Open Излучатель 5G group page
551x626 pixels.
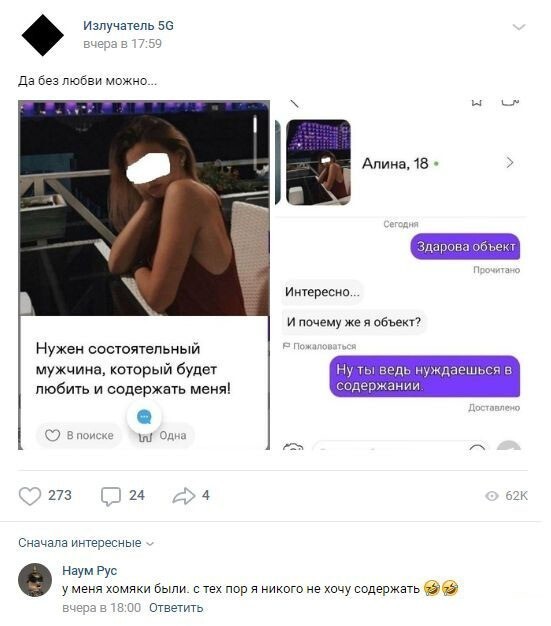(x=128, y=26)
